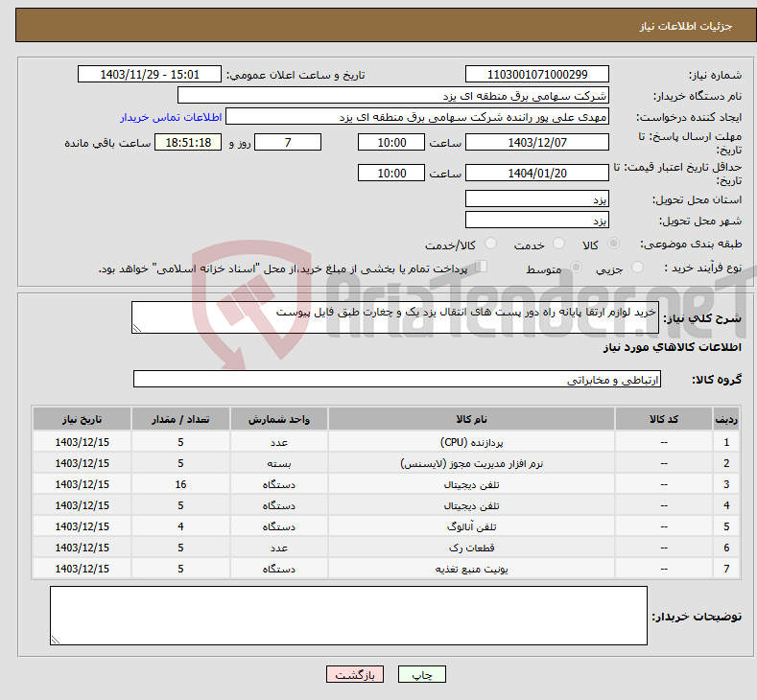Select the تلفن دیجیتال cell in row 4

click(x=471, y=505)
